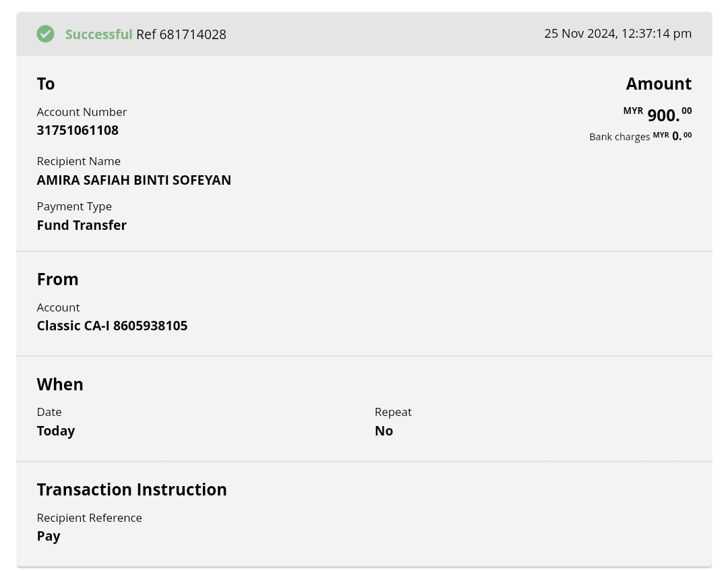
Task: Select the recipient account number 31751061108
Action: tap(78, 130)
